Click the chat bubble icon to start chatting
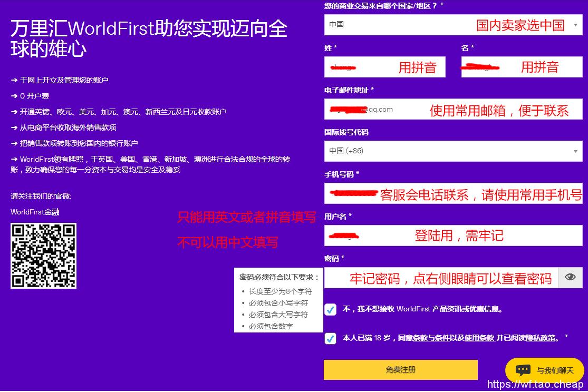Image resolution: width=588 pixels, height=392 pixels. click(x=523, y=370)
